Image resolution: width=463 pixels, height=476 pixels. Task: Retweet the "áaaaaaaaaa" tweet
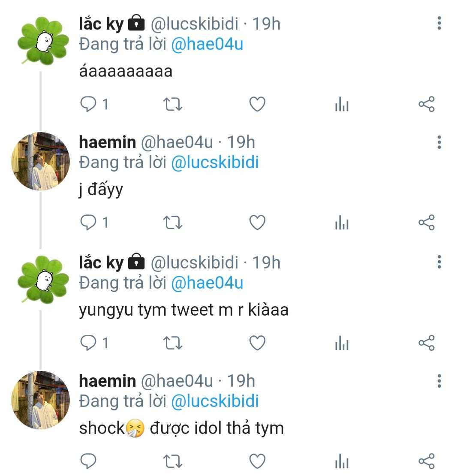[173, 104]
